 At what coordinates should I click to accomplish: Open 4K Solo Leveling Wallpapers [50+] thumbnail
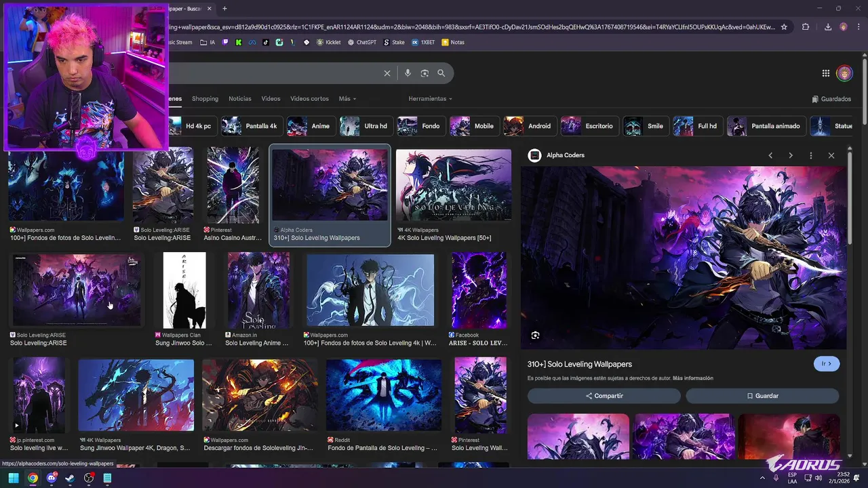(x=454, y=185)
